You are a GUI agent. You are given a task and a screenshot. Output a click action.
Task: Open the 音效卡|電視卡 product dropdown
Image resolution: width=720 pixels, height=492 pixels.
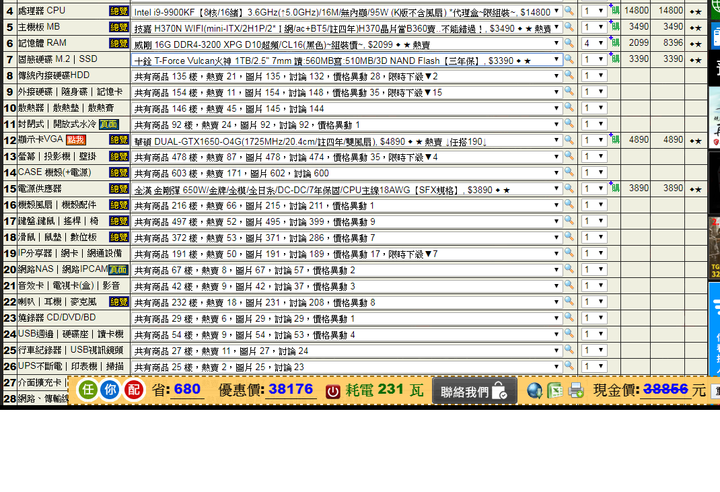pyautogui.click(x=347, y=286)
